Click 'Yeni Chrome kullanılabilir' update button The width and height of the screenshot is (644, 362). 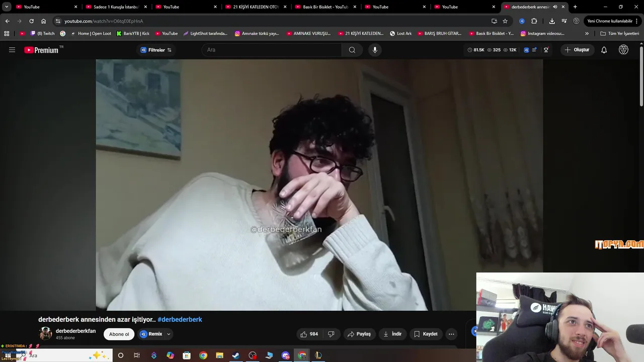(610, 21)
